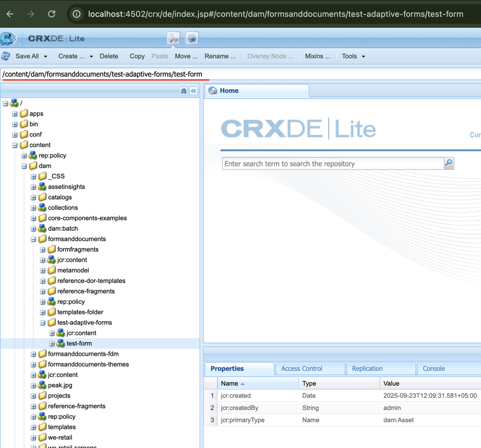
Task: Click the Delete toolbar button
Action: (x=109, y=56)
